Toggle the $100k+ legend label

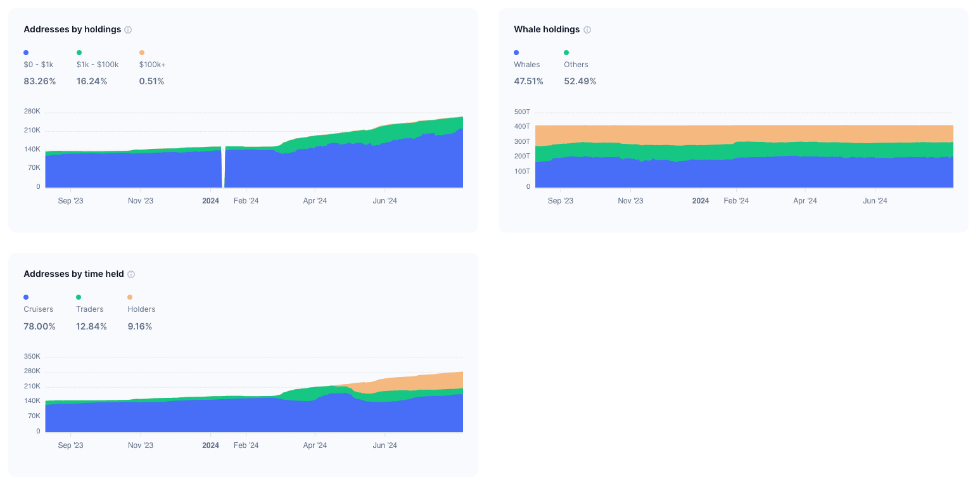click(152, 65)
